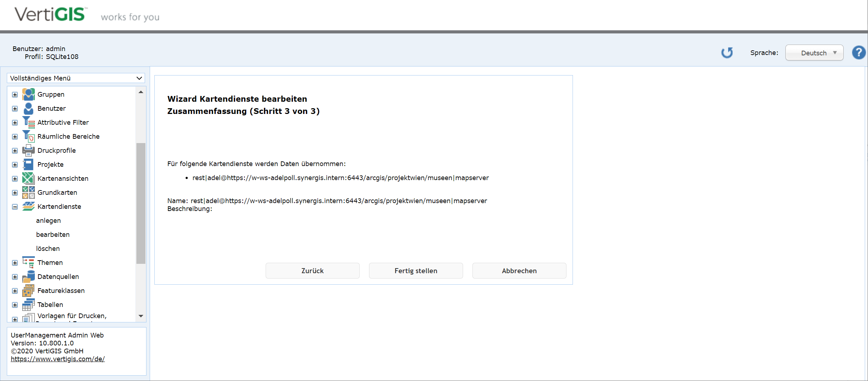
Task: Open the Kartenansichten menu entry
Action: point(63,178)
